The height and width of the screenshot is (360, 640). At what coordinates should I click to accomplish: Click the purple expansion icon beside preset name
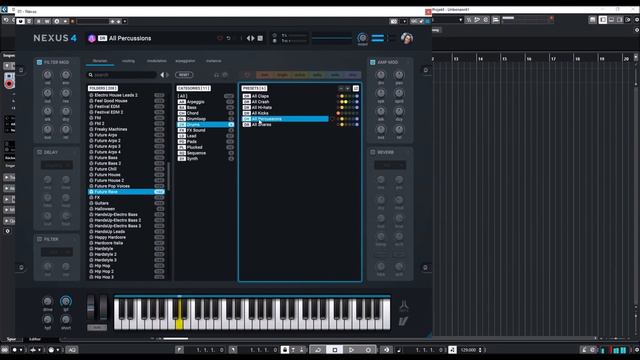point(91,38)
